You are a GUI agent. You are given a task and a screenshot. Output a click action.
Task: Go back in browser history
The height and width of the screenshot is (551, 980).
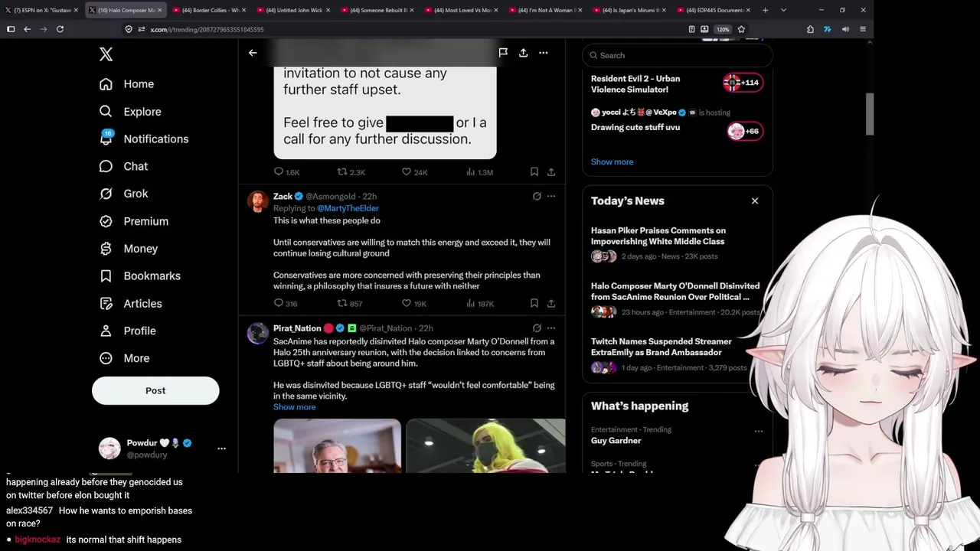27,29
